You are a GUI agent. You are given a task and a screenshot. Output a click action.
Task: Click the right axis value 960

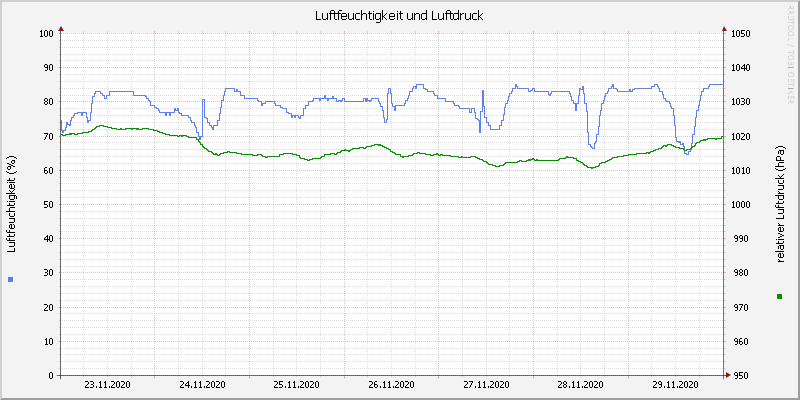[739, 342]
